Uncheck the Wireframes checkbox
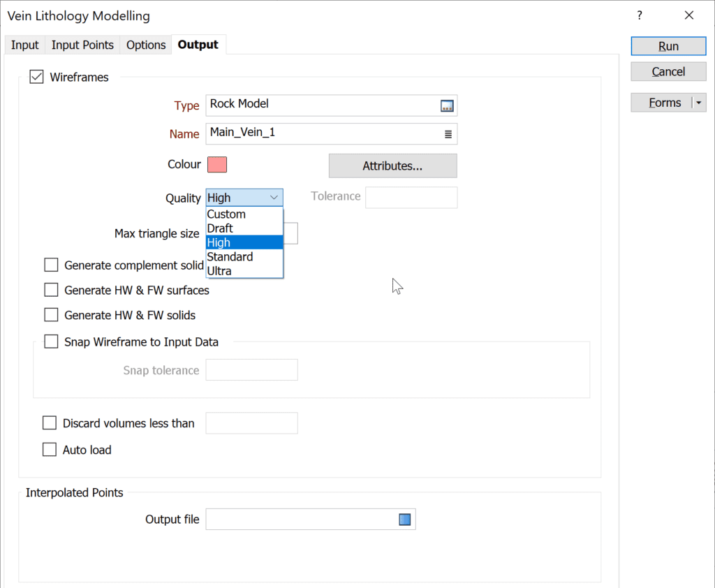715x588 pixels. (x=36, y=78)
